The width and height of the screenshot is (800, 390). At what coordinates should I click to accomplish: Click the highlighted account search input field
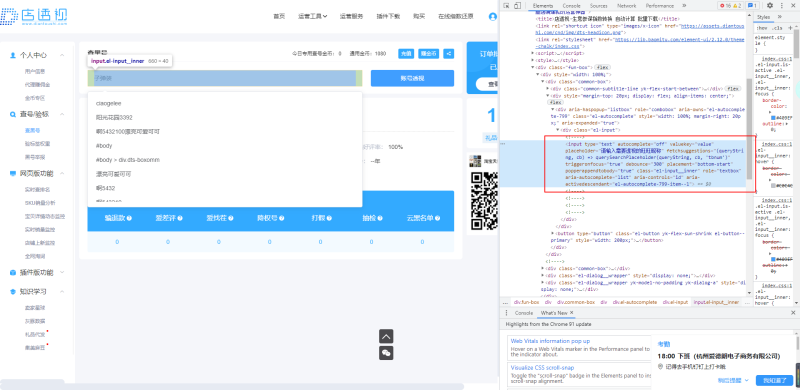(225, 78)
